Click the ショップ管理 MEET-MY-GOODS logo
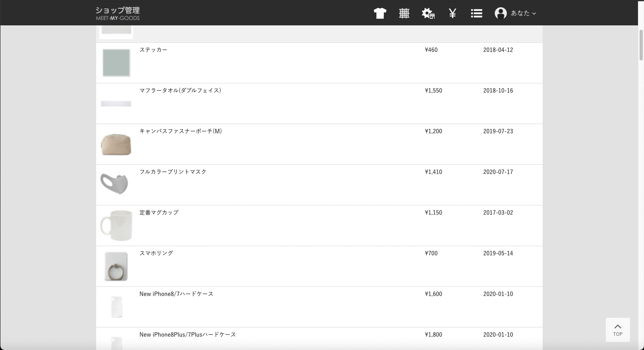The width and height of the screenshot is (644, 350). tap(117, 13)
